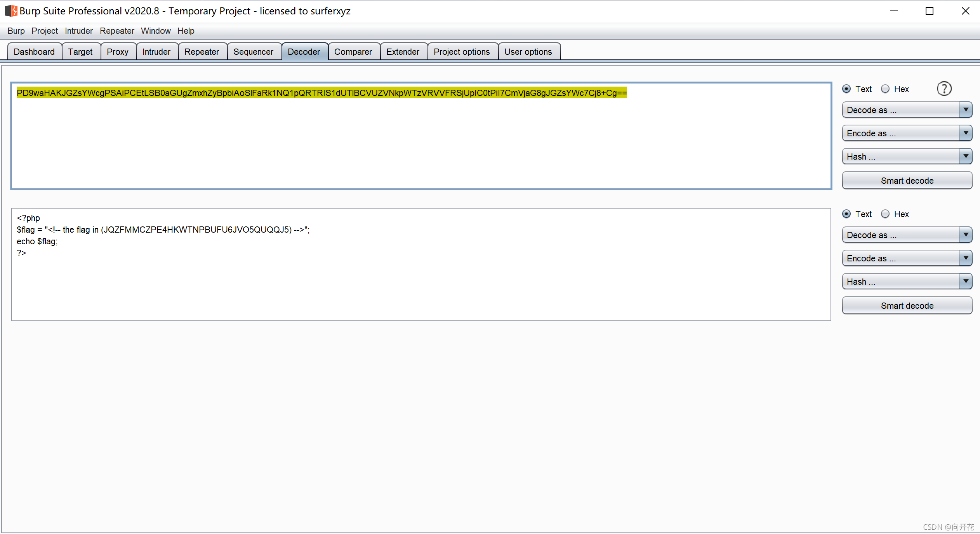
Task: Select Text radio in top panel
Action: [x=847, y=89]
